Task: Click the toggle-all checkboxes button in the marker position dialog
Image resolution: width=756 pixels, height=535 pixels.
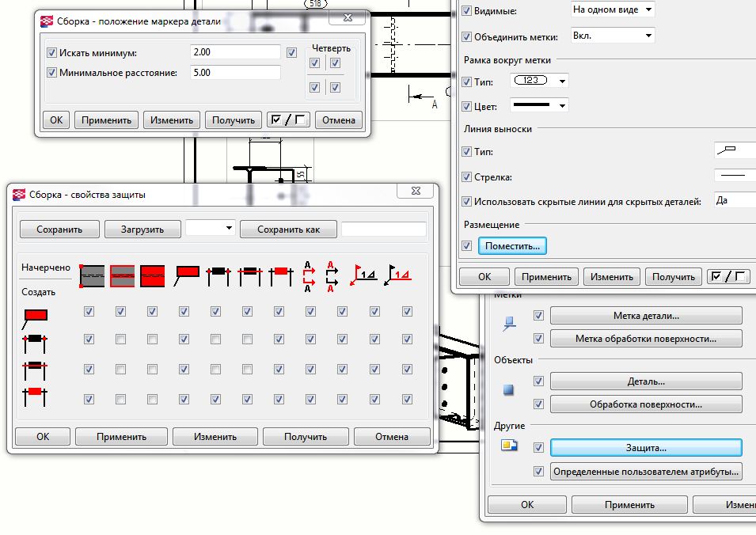Action: (x=287, y=120)
